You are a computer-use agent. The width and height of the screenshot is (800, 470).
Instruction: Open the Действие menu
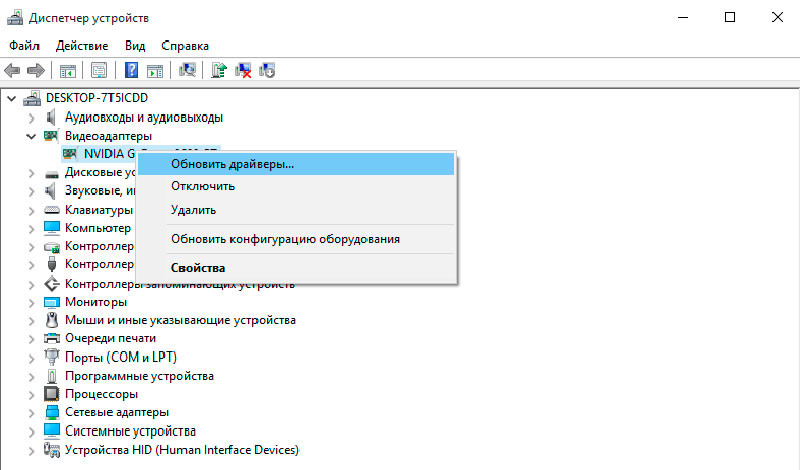[82, 46]
